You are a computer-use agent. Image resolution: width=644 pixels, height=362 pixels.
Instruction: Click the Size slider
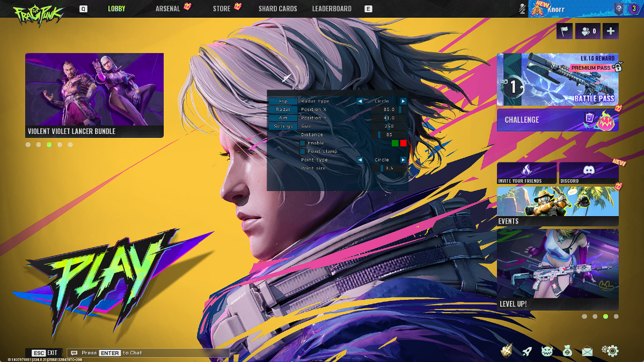[389, 127]
